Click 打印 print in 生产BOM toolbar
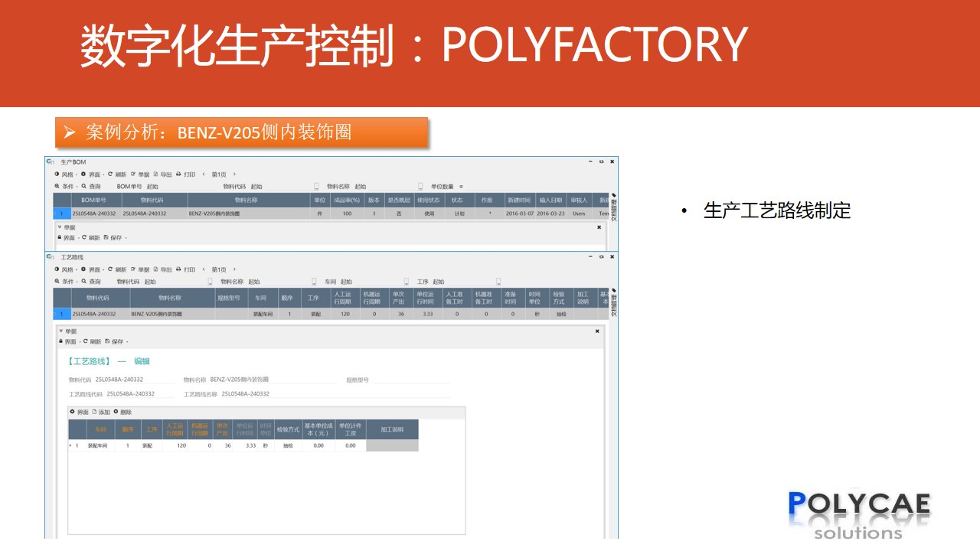Viewport: 980px width, 551px height. (185, 174)
